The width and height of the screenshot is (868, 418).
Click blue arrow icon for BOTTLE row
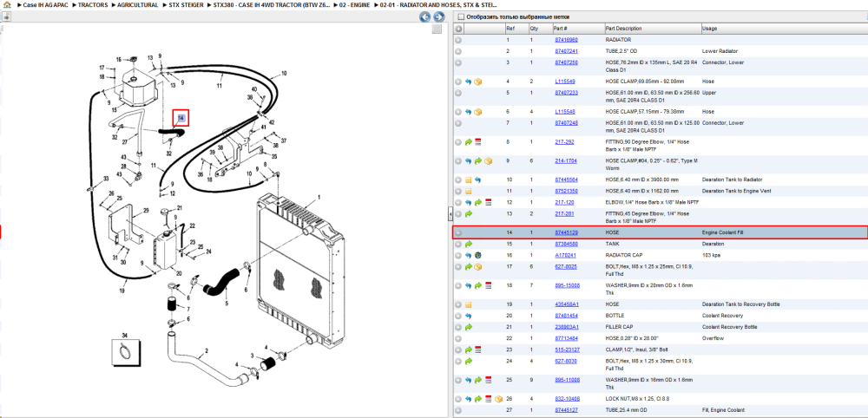[469, 316]
